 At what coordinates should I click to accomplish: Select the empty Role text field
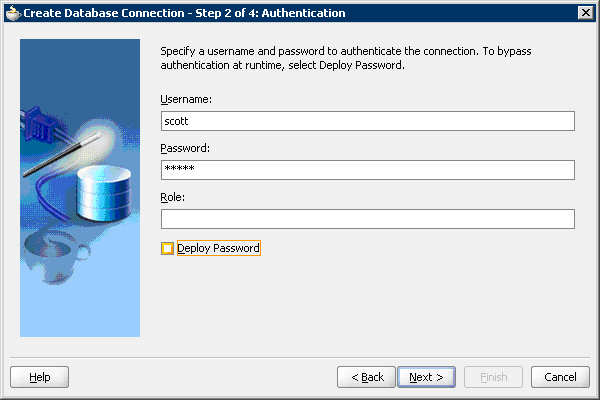pyautogui.click(x=367, y=219)
